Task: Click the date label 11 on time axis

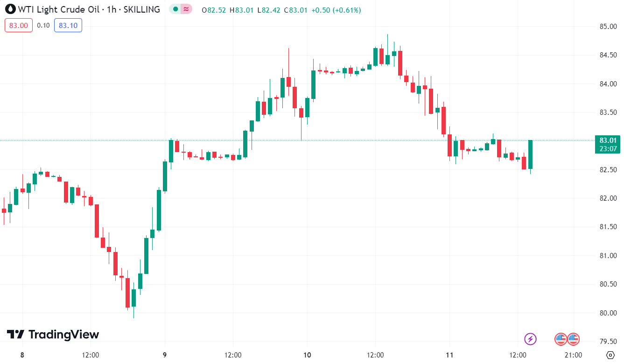Action: point(449,355)
